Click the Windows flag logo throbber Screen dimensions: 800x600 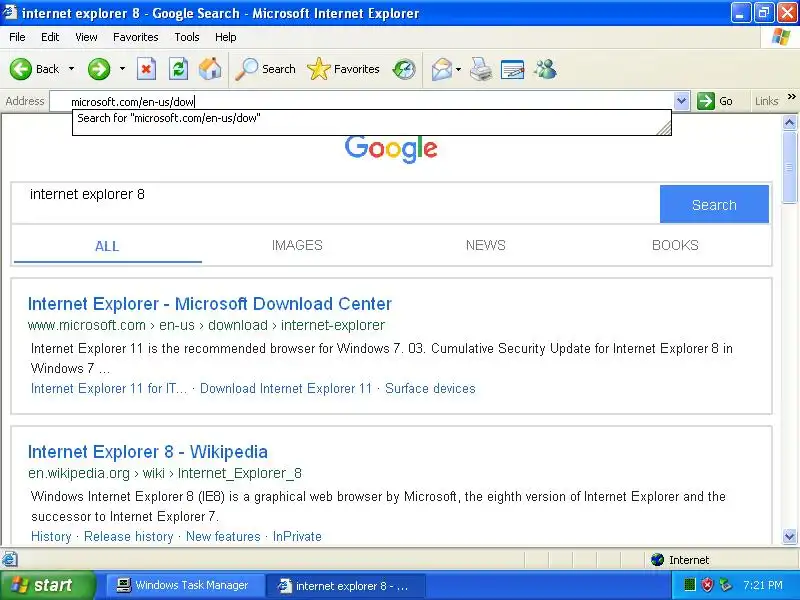(781, 37)
